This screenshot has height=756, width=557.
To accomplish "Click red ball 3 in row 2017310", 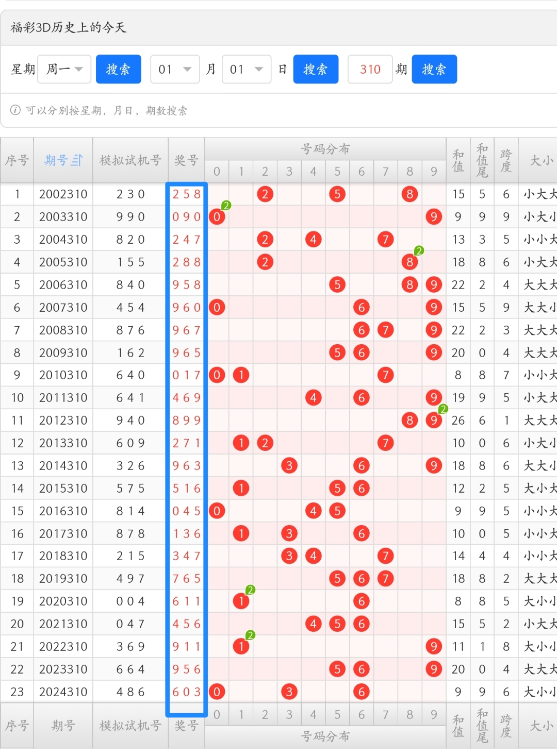I will point(289,534).
